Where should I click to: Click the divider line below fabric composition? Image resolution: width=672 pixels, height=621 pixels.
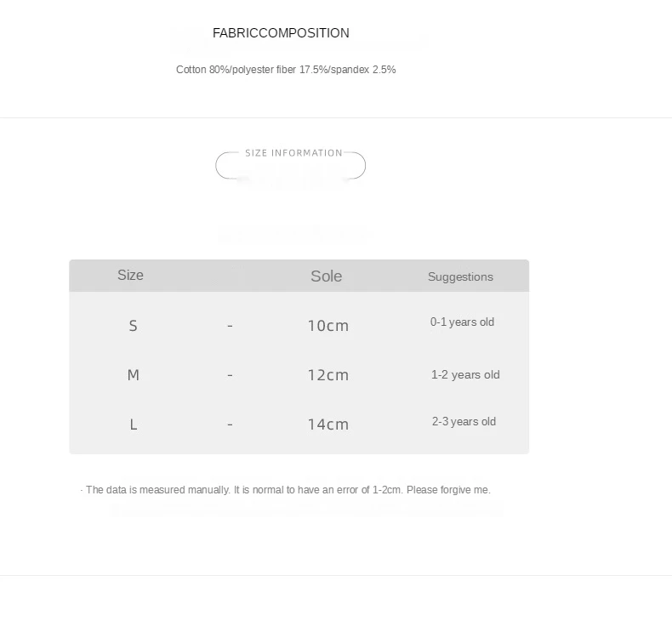click(x=336, y=117)
